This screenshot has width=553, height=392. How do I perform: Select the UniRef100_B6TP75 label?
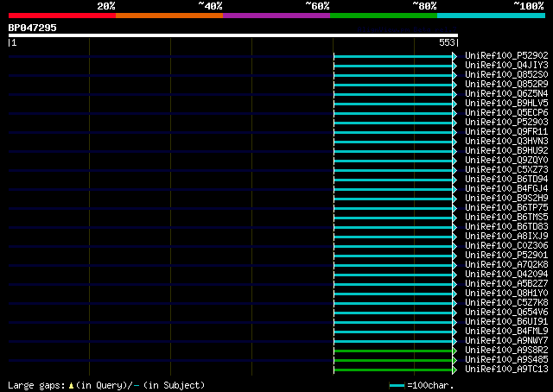pyautogui.click(x=506, y=208)
